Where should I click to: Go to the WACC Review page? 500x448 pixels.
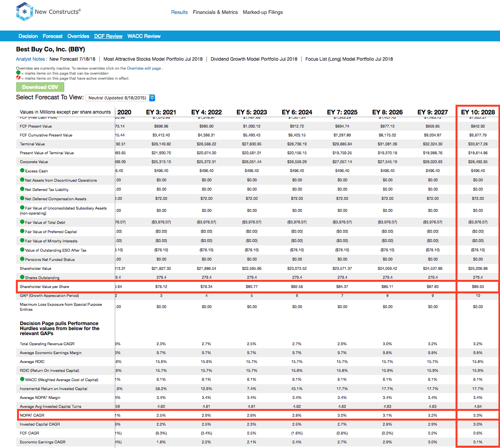coord(144,36)
